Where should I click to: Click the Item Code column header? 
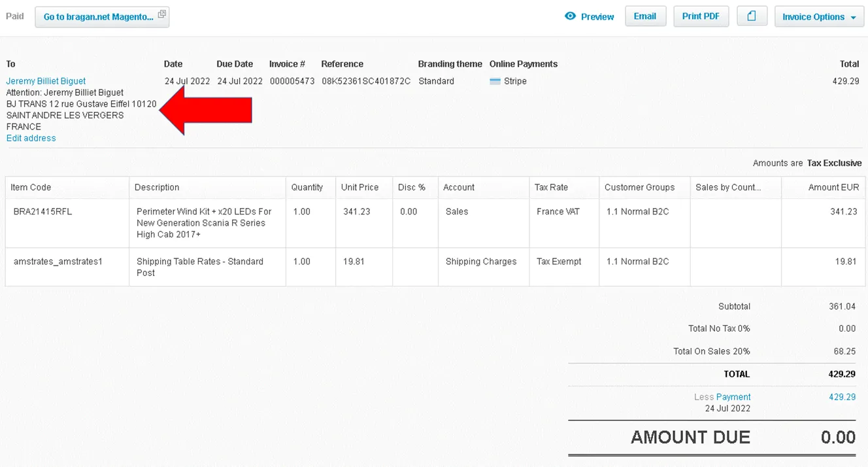(x=67, y=187)
